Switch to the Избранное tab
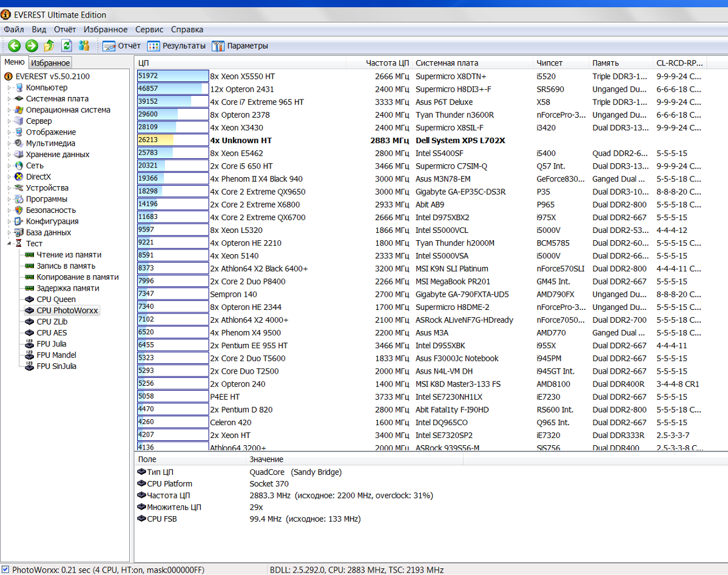The image size is (728, 575). tap(50, 62)
